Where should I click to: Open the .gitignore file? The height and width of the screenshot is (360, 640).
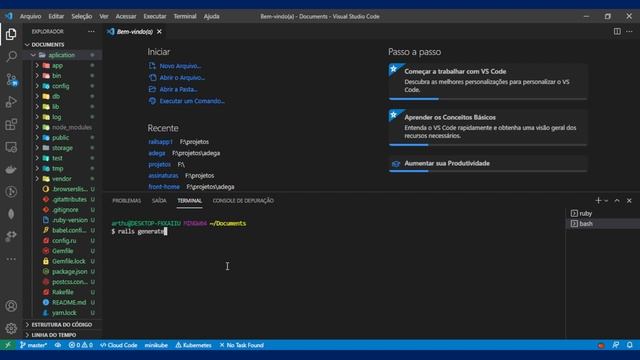65,210
